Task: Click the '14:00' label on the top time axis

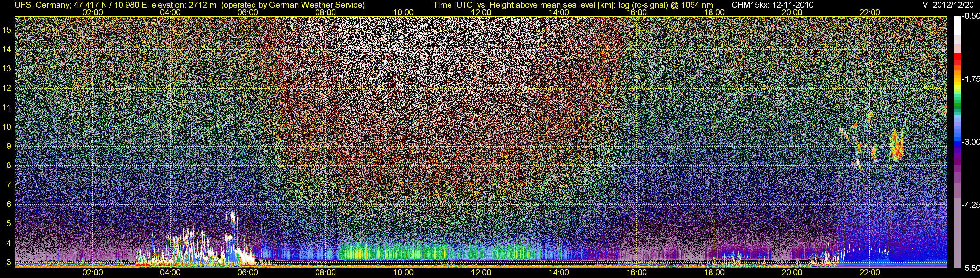Action: (559, 12)
